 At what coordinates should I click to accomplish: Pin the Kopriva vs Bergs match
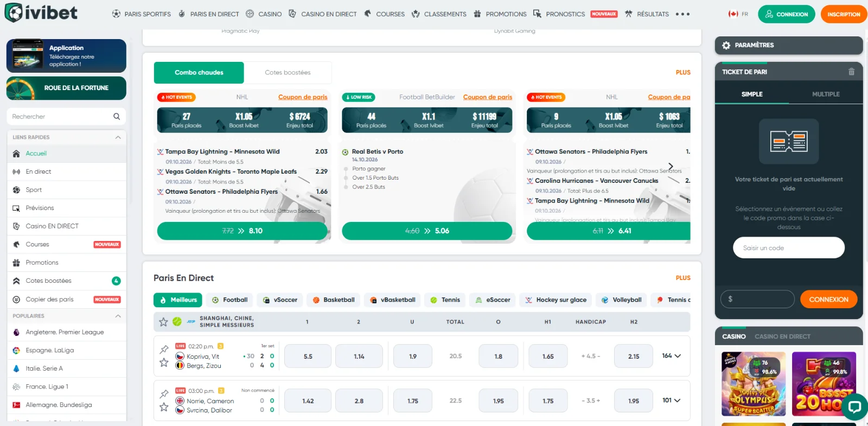[x=164, y=349]
